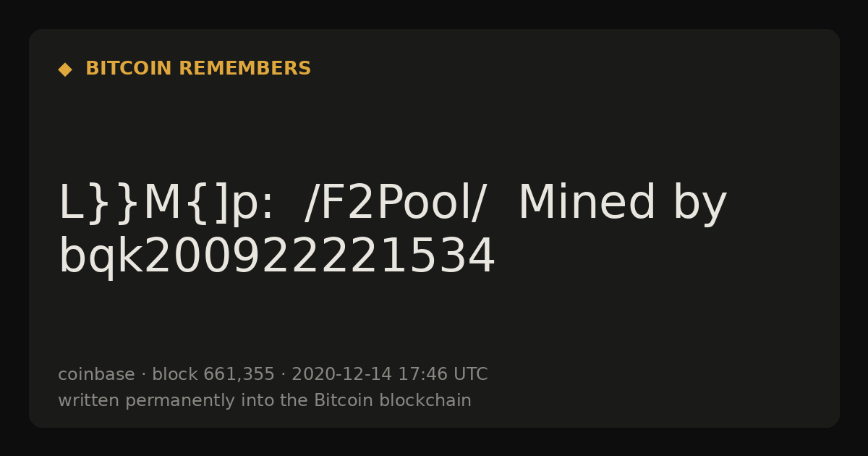Select the bqk200922221534 miner identifier

pyautogui.click(x=277, y=257)
